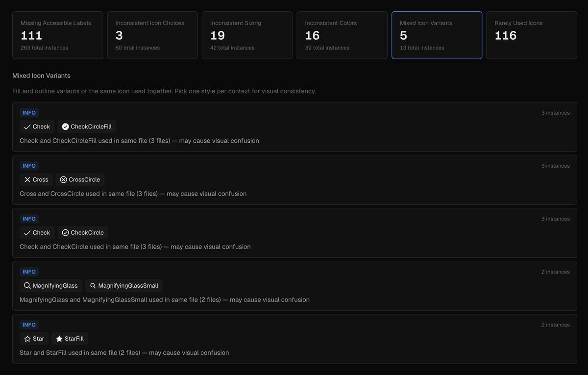Click the outlined star icon
Image resolution: width=588 pixels, height=375 pixels.
coord(27,338)
